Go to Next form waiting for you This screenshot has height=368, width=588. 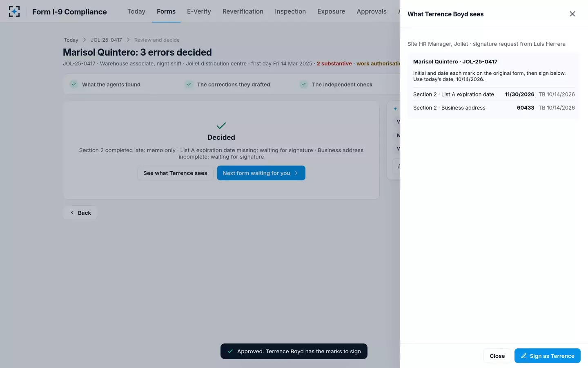(261, 173)
